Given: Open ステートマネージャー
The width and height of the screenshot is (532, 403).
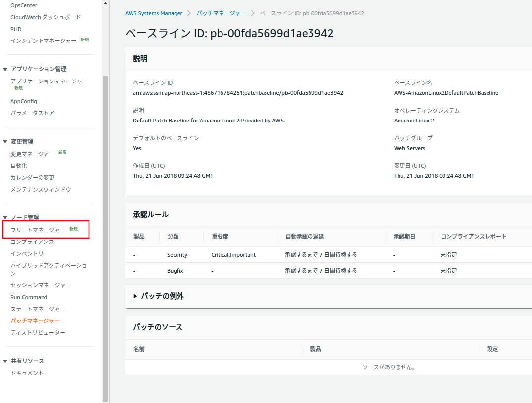Looking at the screenshot, I should 38,309.
